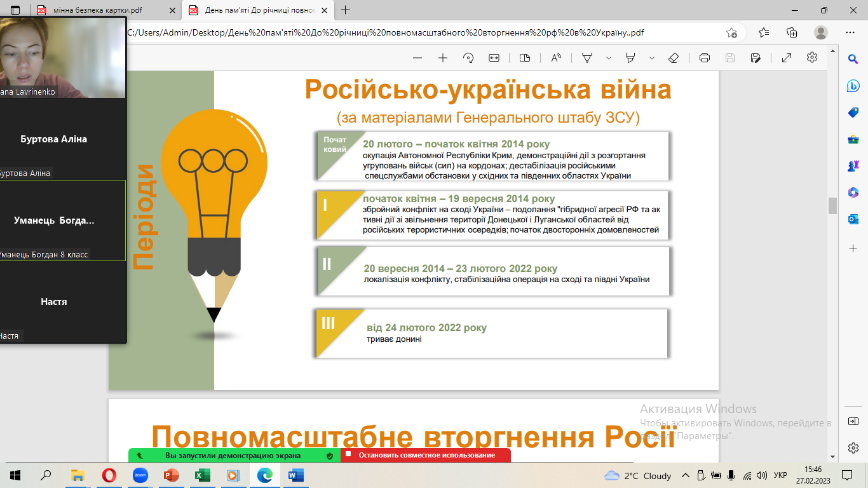Screen dimensions: 868x488
Task: Open PDF viewer settings gear
Action: point(811,58)
